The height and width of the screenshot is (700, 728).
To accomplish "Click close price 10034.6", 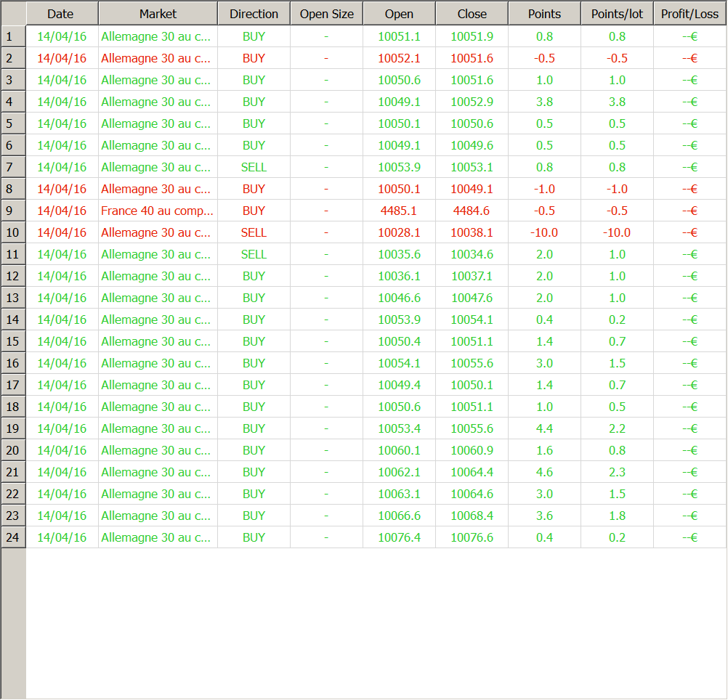I will [472, 254].
